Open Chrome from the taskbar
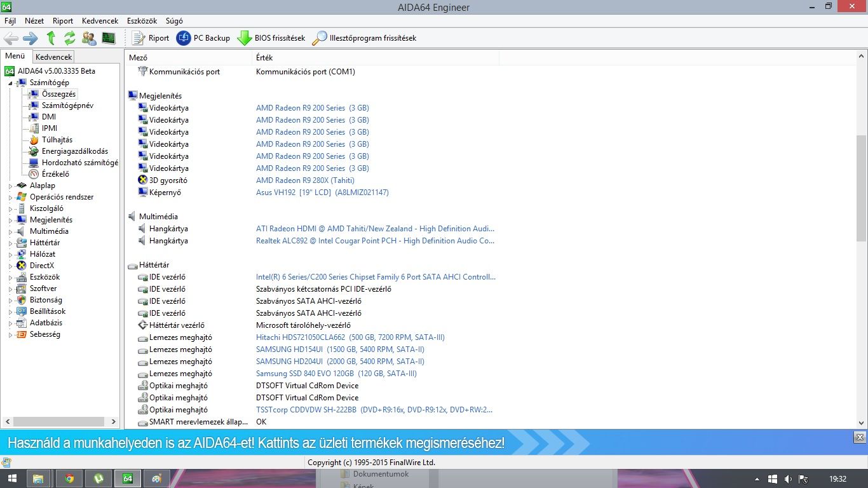 pos(69,478)
